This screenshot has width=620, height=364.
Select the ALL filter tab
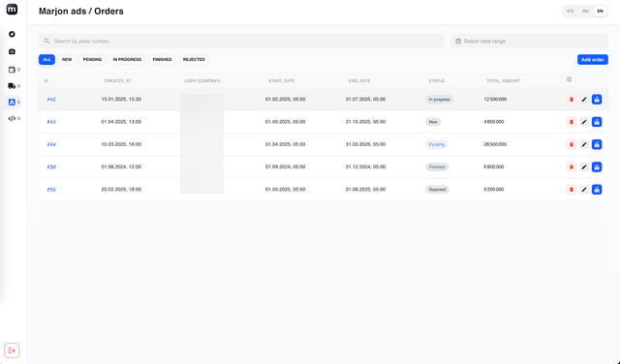pos(46,59)
